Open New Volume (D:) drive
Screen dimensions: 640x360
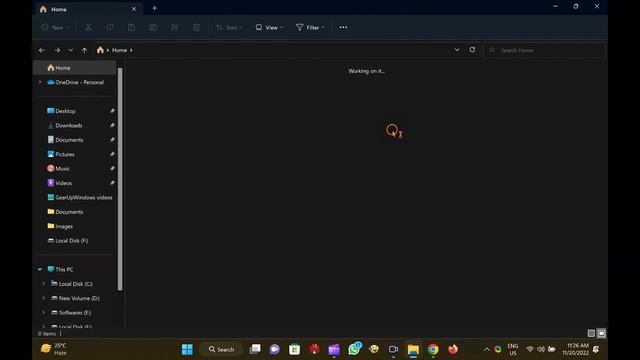pos(79,298)
